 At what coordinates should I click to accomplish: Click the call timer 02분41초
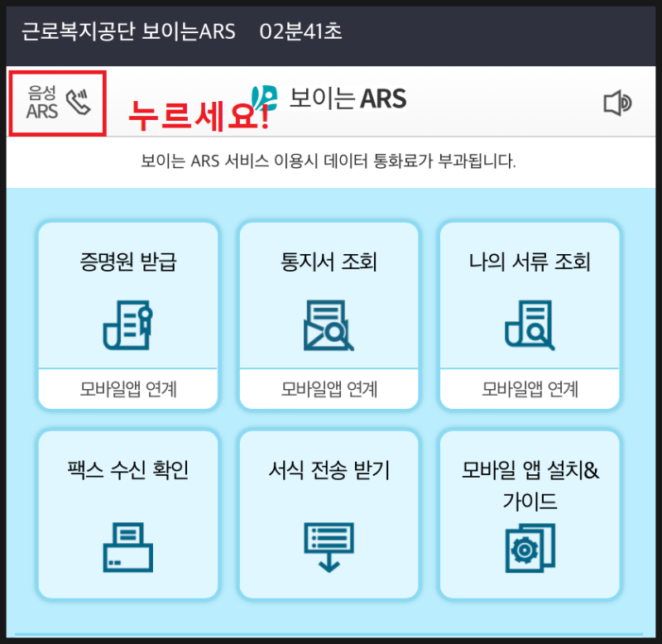[x=300, y=31]
